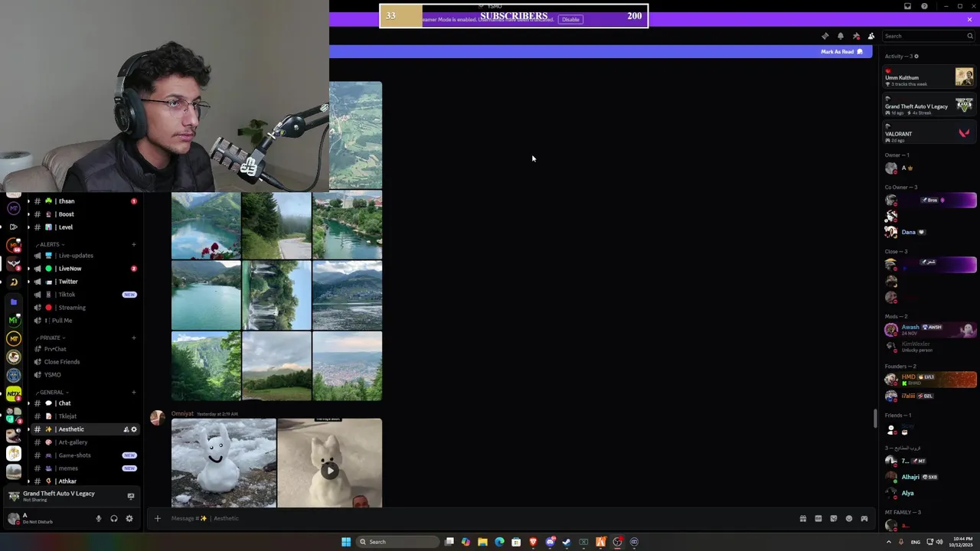
Task: Collapse the ALERTS category
Action: coord(50,245)
